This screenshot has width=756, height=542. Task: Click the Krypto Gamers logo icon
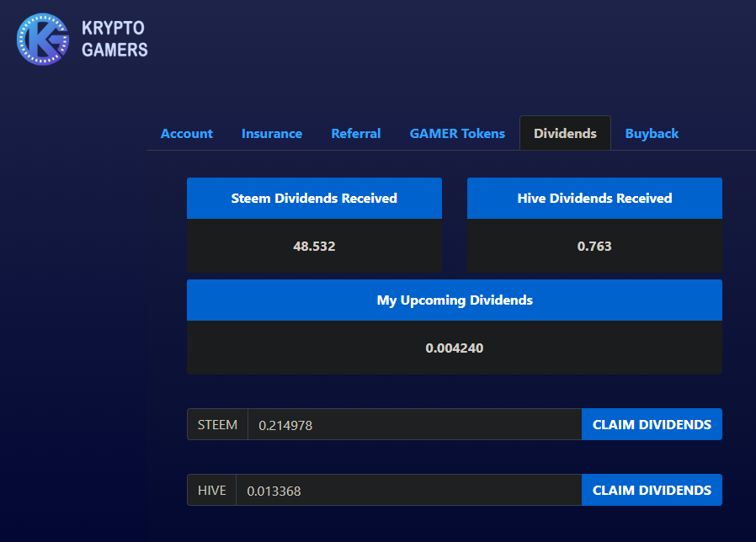click(x=42, y=39)
